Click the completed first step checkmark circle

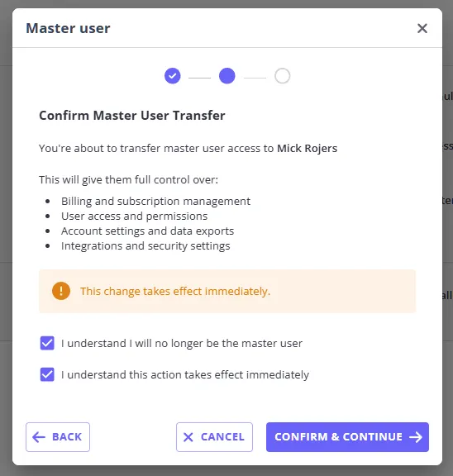pos(173,75)
